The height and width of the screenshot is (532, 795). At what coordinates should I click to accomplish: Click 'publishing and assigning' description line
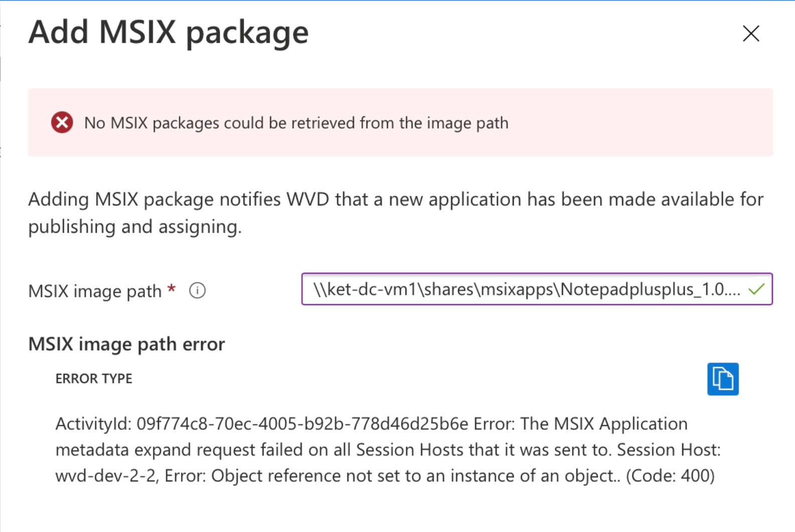coord(135,227)
